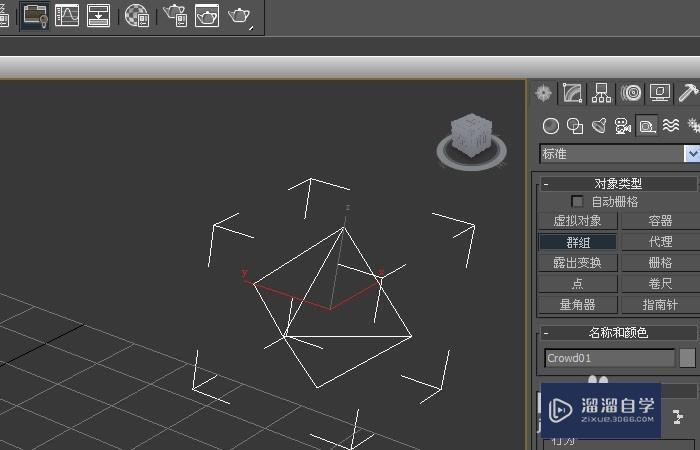Select the Helpers category icon
The height and width of the screenshot is (450, 700).
[x=647, y=126]
